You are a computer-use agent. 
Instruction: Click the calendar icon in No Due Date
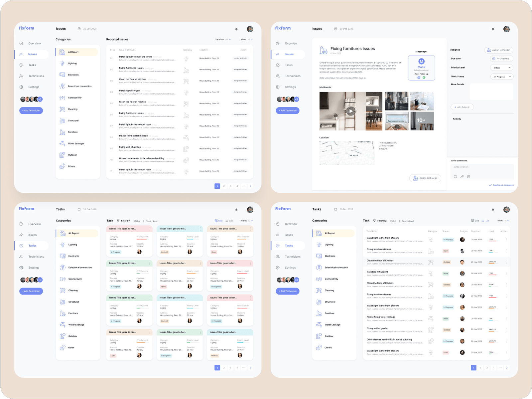click(x=494, y=59)
